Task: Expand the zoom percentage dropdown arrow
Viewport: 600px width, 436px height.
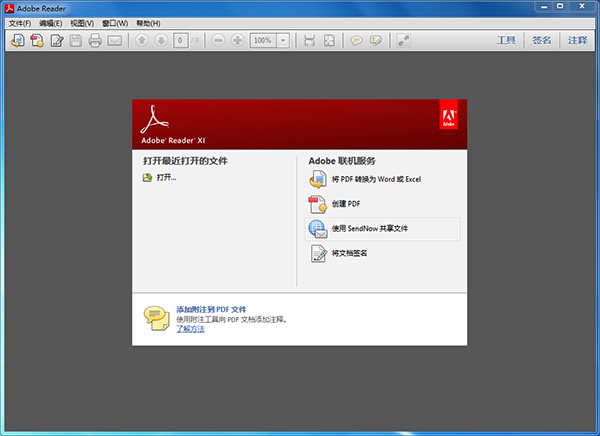Action: coord(283,41)
